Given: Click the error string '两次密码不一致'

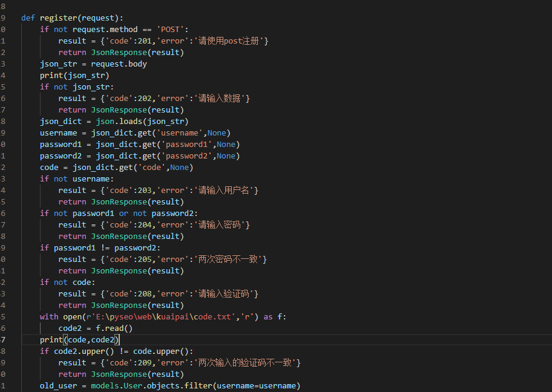Looking at the screenshot, I should pyautogui.click(x=228, y=260).
